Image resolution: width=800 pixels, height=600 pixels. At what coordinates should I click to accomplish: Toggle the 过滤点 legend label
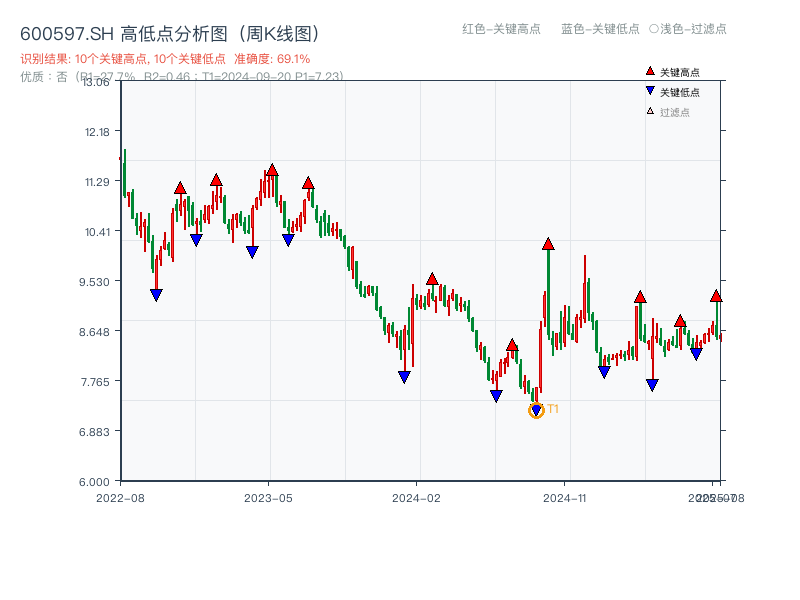[674, 112]
